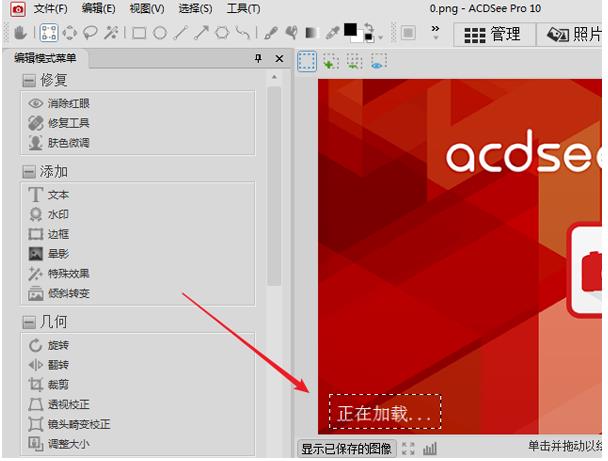Open the color swatch dropdown arrow
Screen dimensions: 608x461
pos(381,38)
